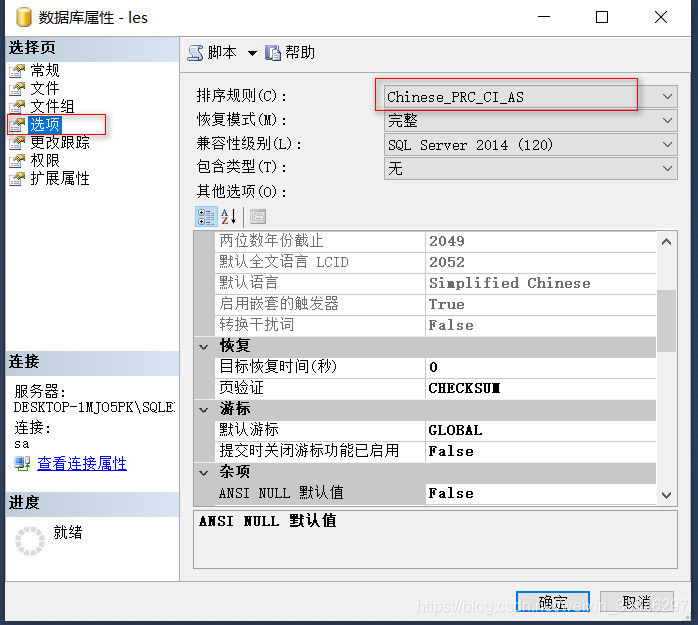Collapse the 游标 category

[x=204, y=410]
